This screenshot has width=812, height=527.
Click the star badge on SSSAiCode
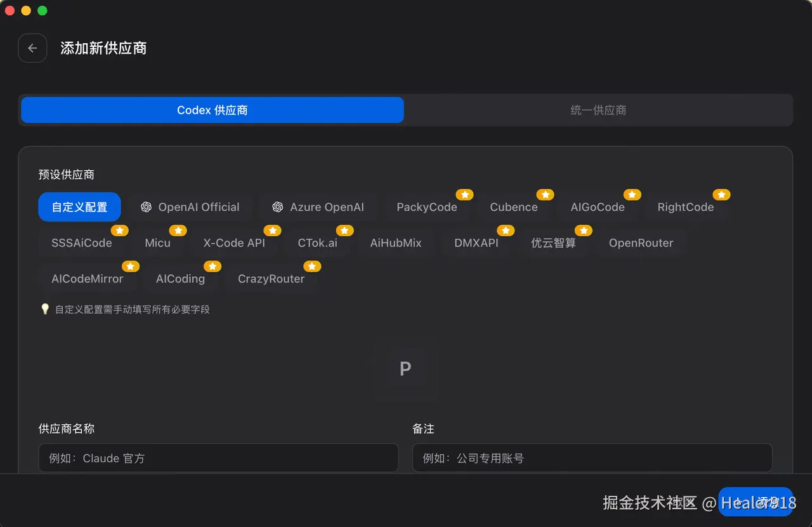[x=120, y=230]
